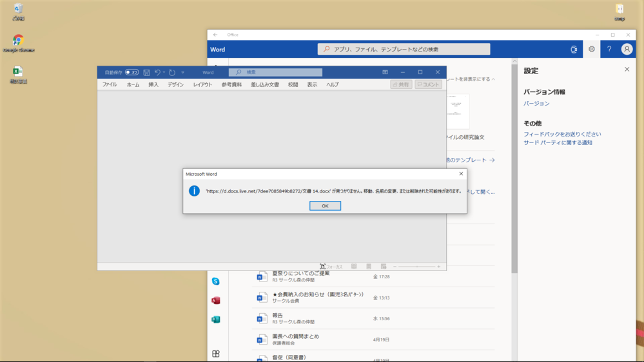Open the ribbon display options icon
Image resolution: width=644 pixels, height=362 pixels.
(x=385, y=72)
